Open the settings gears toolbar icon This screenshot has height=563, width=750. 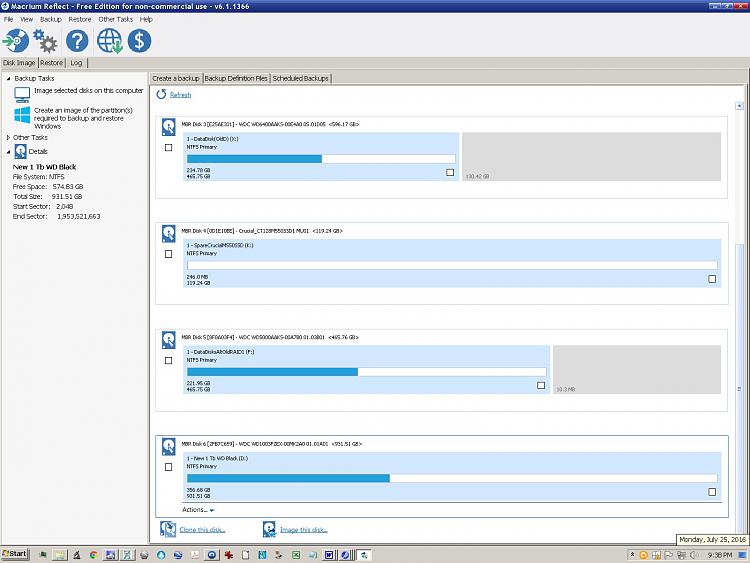coord(45,41)
